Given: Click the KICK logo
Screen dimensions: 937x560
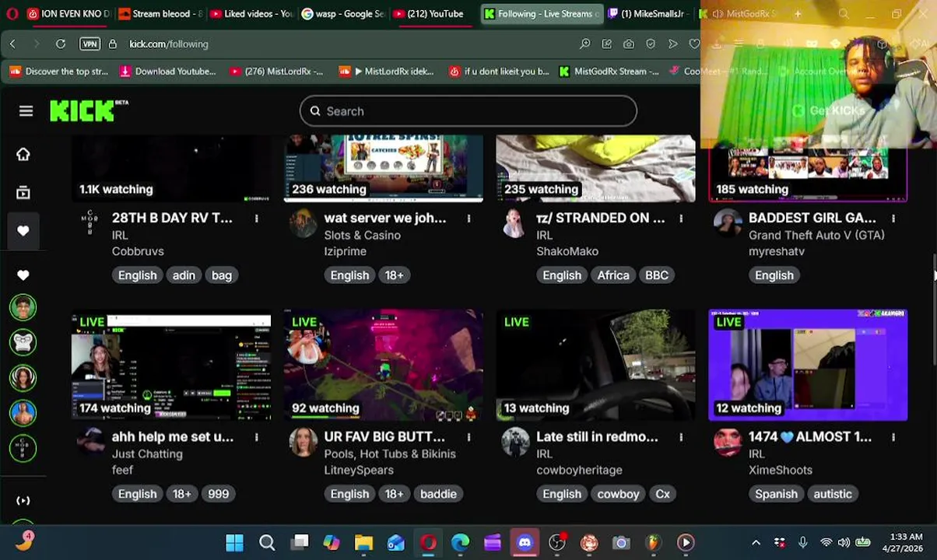Looking at the screenshot, I should [x=89, y=111].
